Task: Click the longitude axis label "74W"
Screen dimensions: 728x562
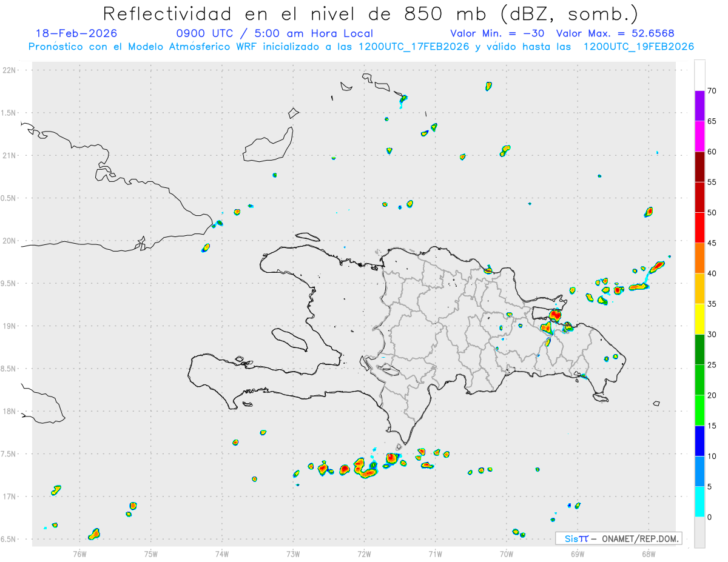Action: coord(222,553)
